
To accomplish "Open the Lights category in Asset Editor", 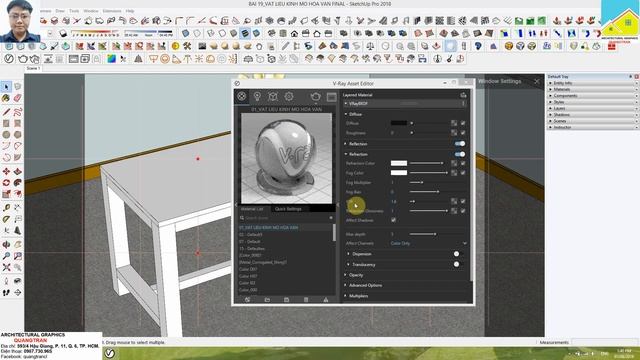I will pos(257,96).
